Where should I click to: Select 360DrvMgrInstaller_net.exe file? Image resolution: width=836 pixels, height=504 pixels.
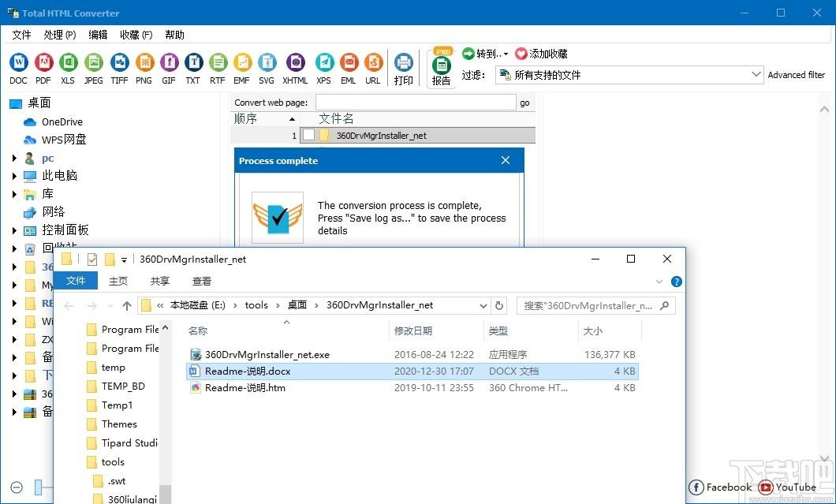tap(412, 355)
